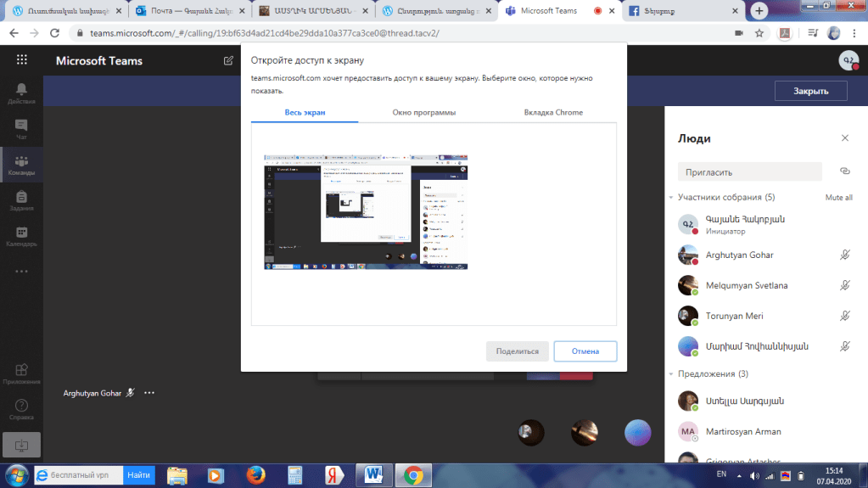Open the Chat icon in the sidebar
868x488 pixels.
pyautogui.click(x=21, y=128)
